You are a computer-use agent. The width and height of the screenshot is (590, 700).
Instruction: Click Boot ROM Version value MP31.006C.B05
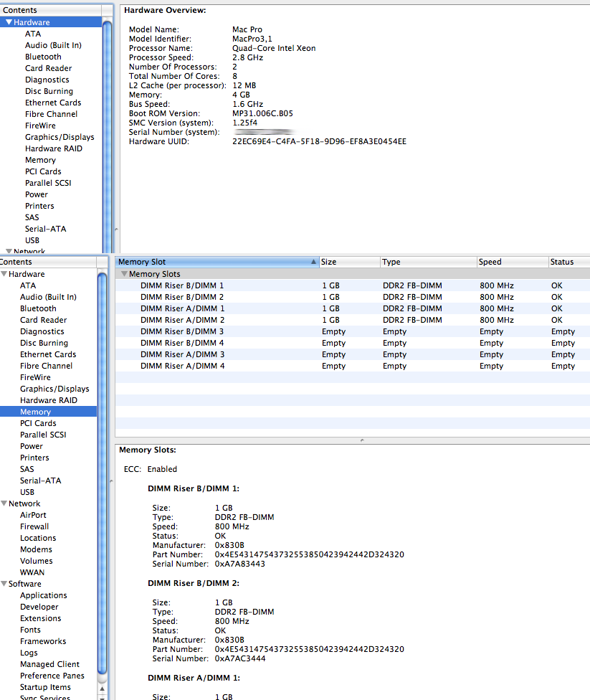pos(262,113)
